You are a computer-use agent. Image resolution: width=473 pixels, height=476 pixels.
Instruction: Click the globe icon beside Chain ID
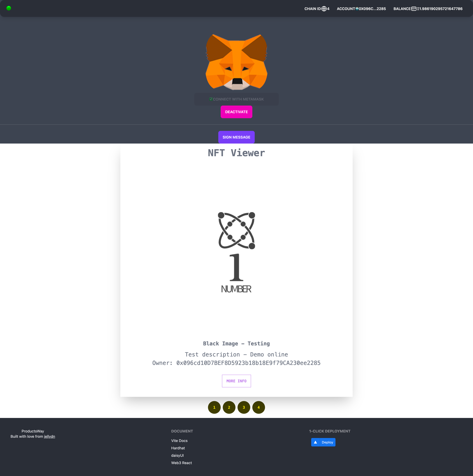click(x=324, y=9)
